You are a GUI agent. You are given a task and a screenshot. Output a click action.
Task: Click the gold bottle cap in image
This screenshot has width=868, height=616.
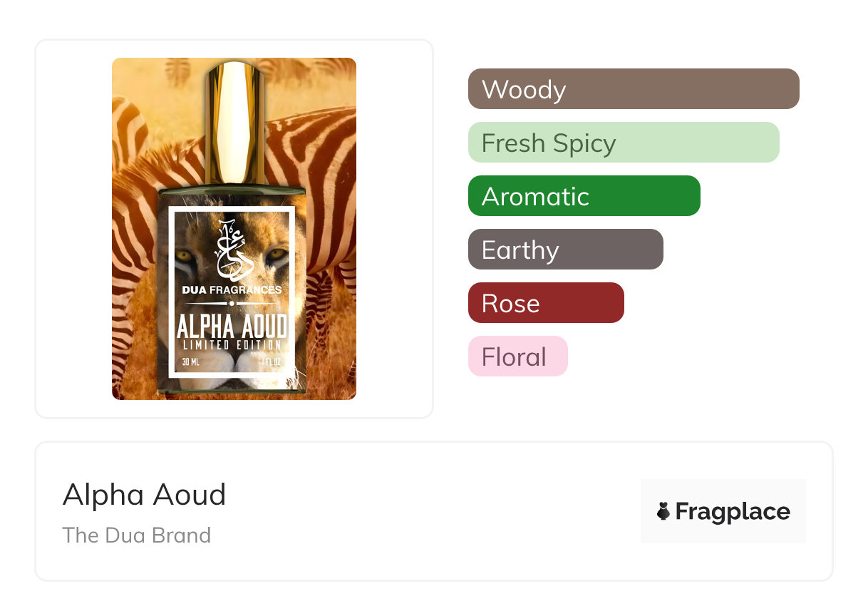234,123
